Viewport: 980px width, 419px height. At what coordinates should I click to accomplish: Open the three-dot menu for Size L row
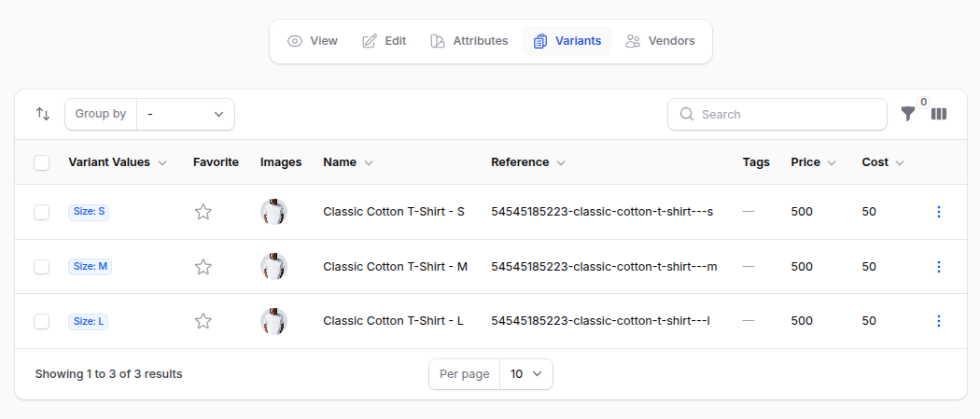pyautogui.click(x=938, y=321)
